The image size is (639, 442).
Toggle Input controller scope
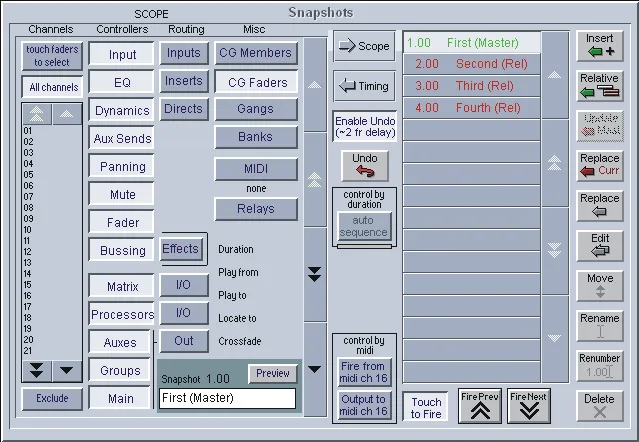121,54
